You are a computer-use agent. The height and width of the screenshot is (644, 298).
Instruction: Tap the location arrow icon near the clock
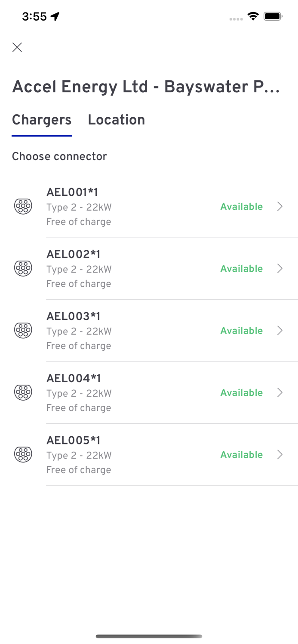(x=54, y=15)
